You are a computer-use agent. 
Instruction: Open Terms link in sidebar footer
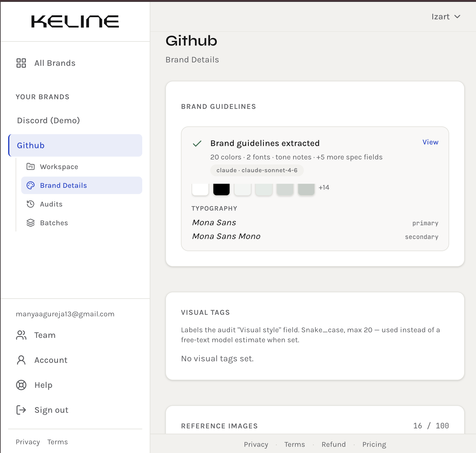58,442
